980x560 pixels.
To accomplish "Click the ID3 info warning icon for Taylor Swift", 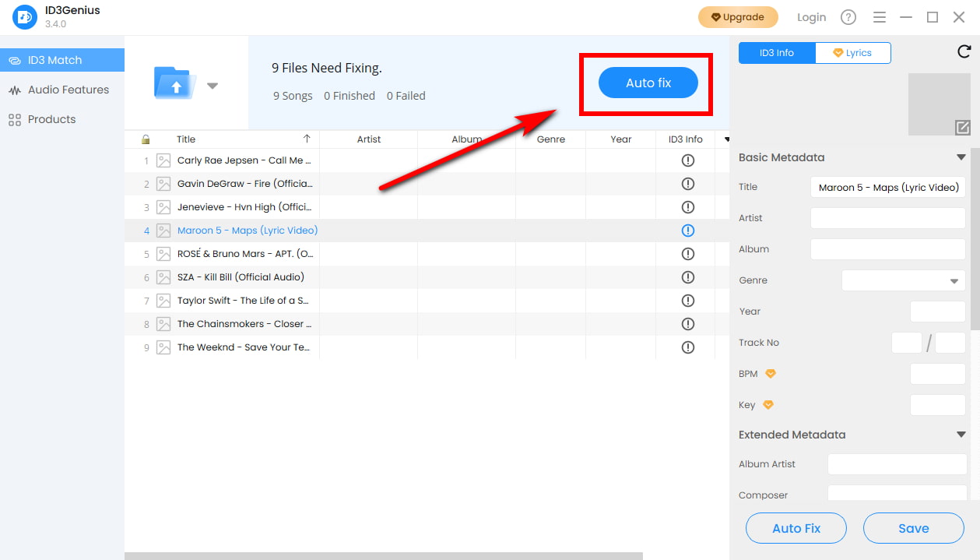I will (687, 301).
